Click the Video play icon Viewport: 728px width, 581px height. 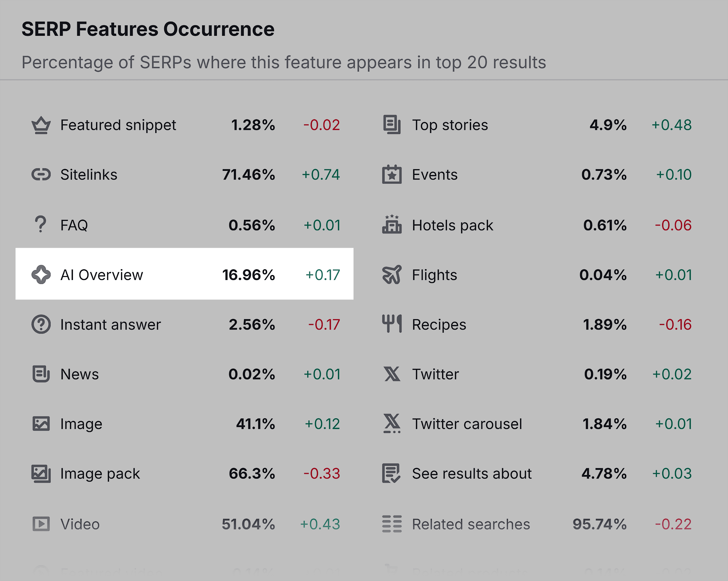(x=41, y=524)
